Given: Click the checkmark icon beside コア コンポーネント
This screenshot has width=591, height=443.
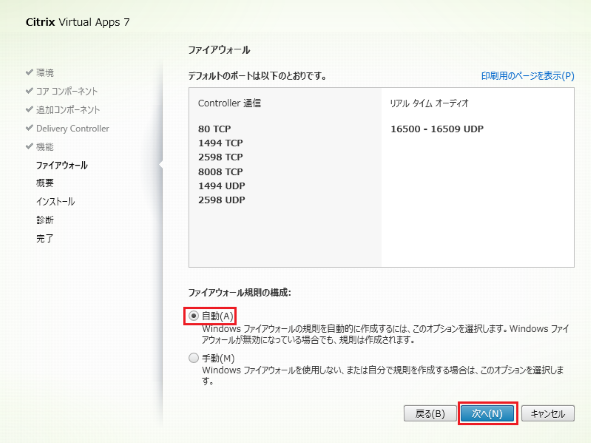Looking at the screenshot, I should (29, 90).
